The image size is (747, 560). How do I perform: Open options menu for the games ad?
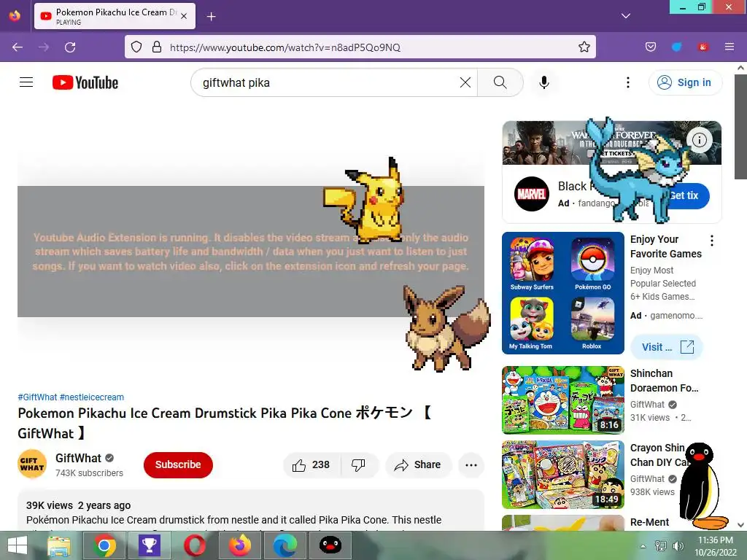712,241
